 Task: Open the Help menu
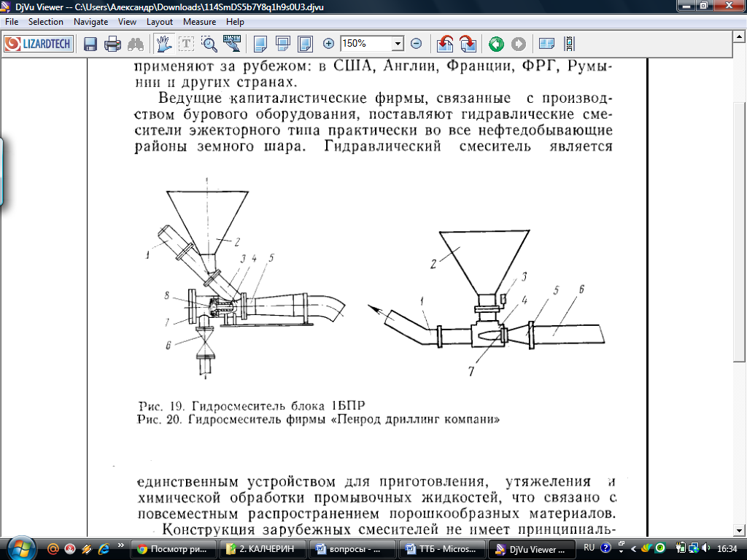[235, 22]
